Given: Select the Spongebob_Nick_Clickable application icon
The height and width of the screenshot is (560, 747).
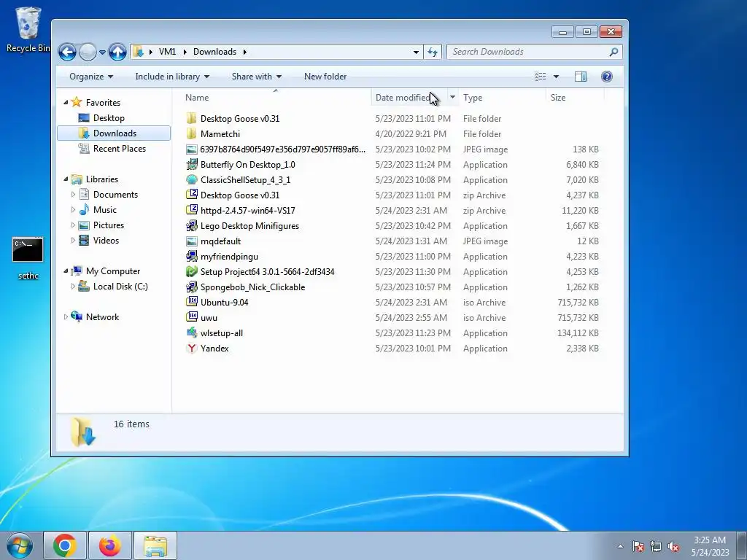Looking at the screenshot, I should pos(192,287).
